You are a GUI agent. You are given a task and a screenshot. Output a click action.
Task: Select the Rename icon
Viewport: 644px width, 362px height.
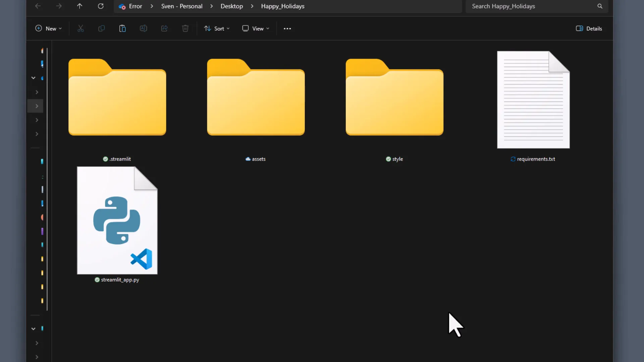pyautogui.click(x=143, y=28)
